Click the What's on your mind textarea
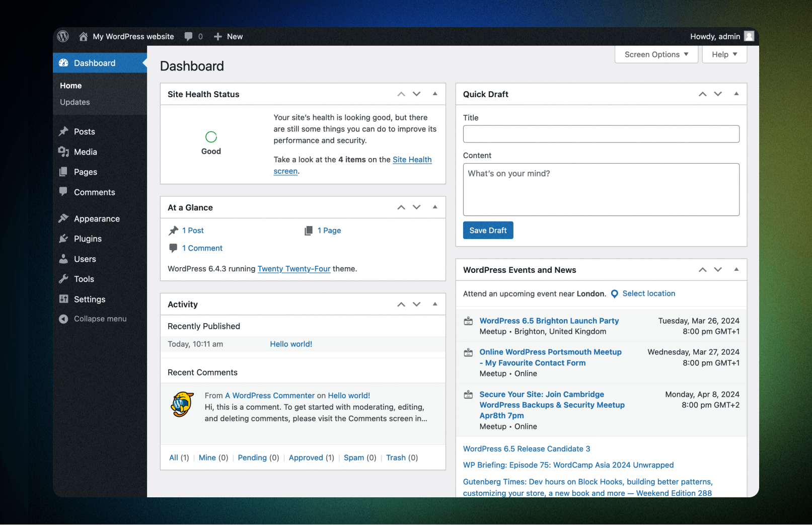 coord(601,189)
